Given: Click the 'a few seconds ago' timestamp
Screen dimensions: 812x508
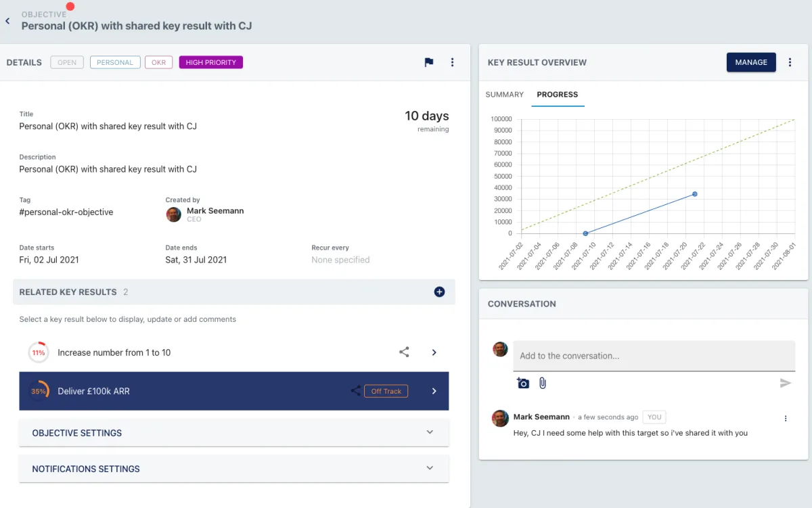Looking at the screenshot, I should (608, 417).
